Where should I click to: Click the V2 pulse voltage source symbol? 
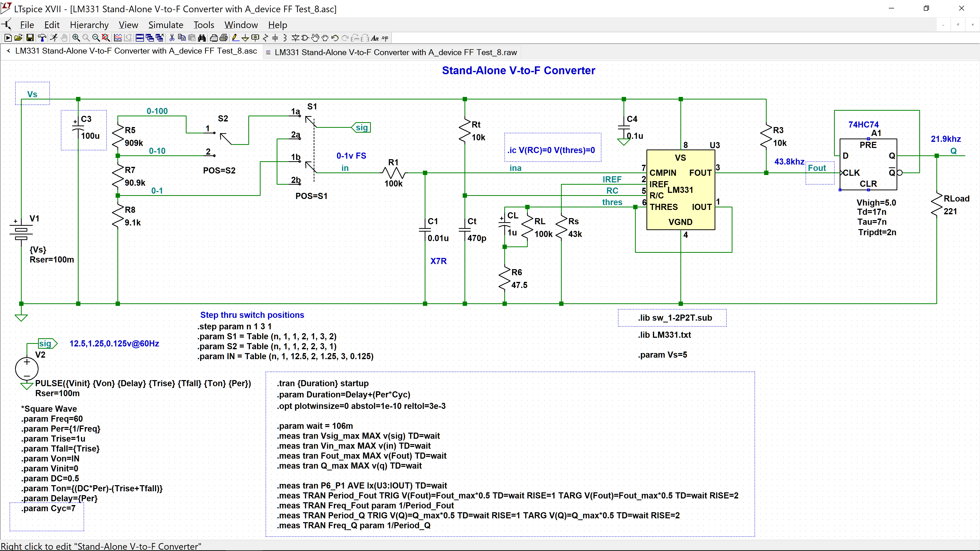[27, 368]
